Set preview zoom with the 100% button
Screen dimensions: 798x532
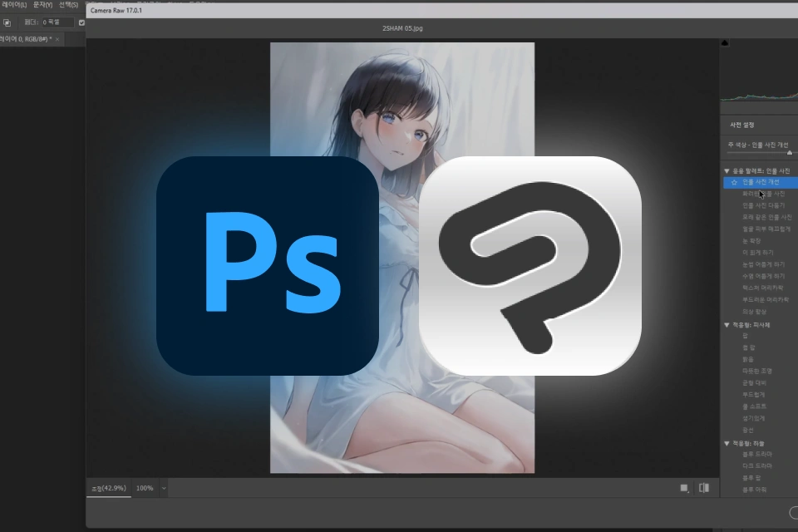tap(145, 488)
